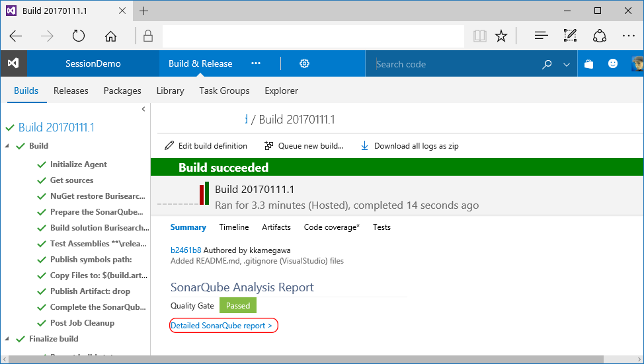644x364 pixels.
Task: Select Copy Files to step
Action: (x=99, y=275)
